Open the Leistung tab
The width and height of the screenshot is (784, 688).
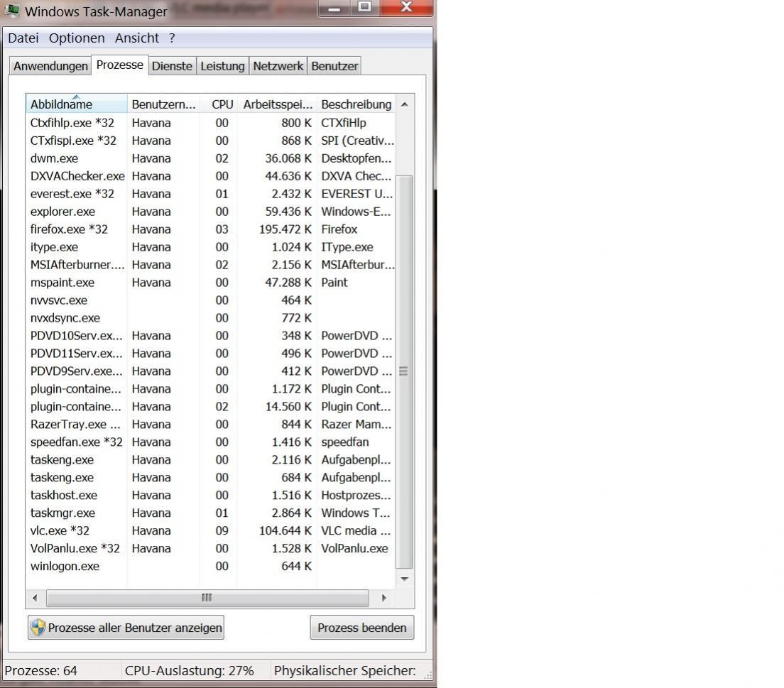click(222, 66)
